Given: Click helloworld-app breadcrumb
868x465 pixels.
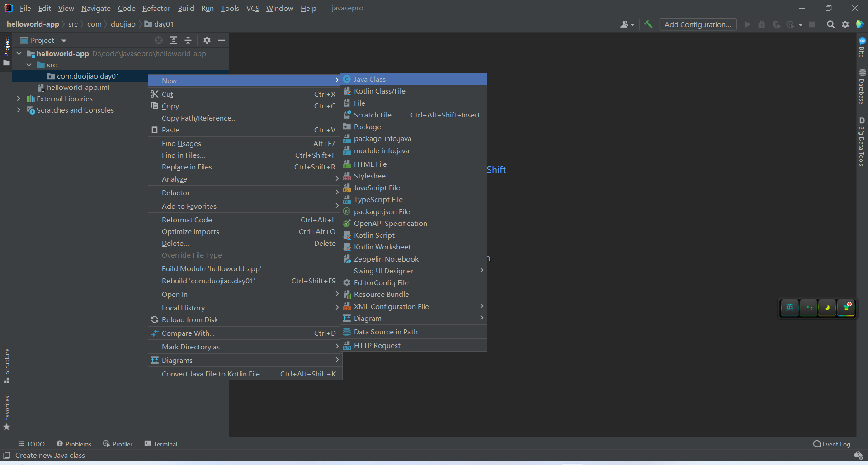Looking at the screenshot, I should click(33, 24).
